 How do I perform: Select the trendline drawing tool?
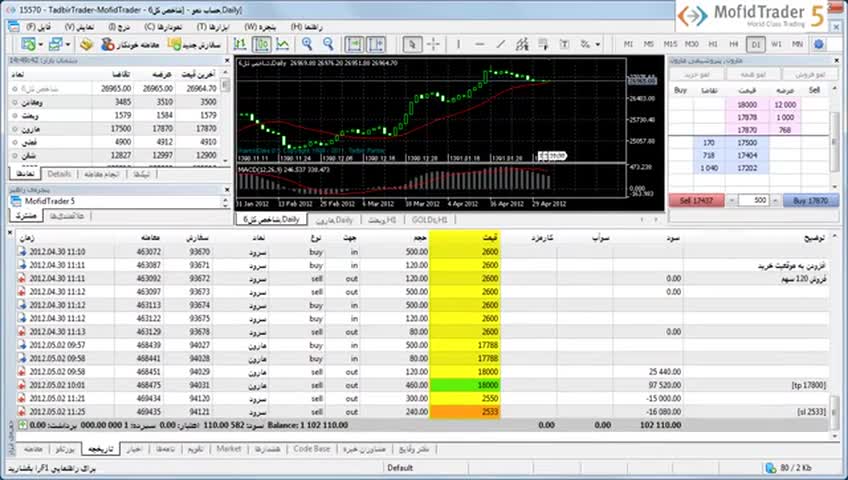501,44
